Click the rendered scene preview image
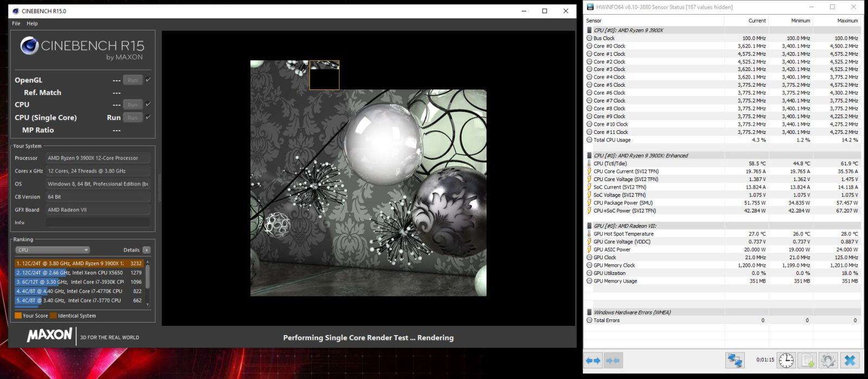The image size is (868, 379). coord(368,178)
